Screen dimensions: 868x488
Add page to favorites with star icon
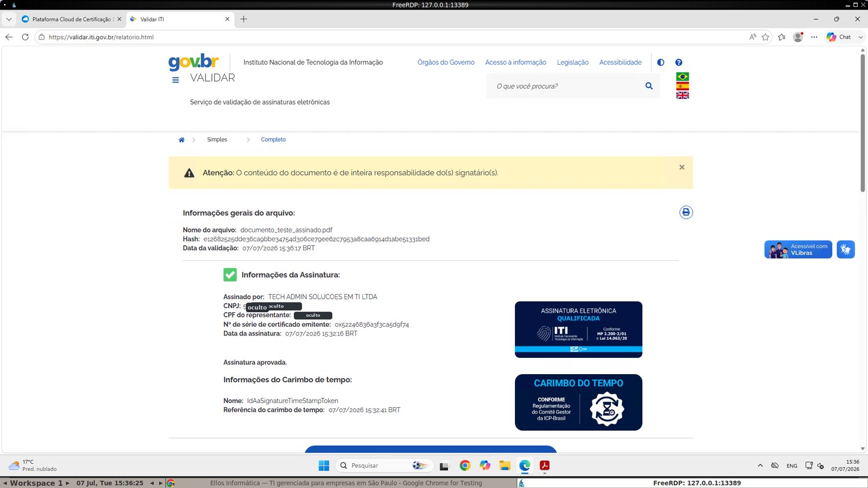click(765, 37)
